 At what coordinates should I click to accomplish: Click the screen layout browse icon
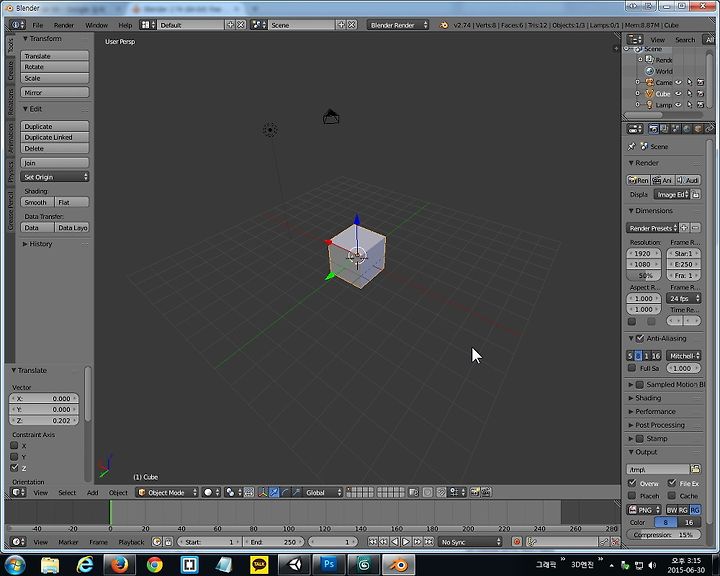click(x=147, y=25)
